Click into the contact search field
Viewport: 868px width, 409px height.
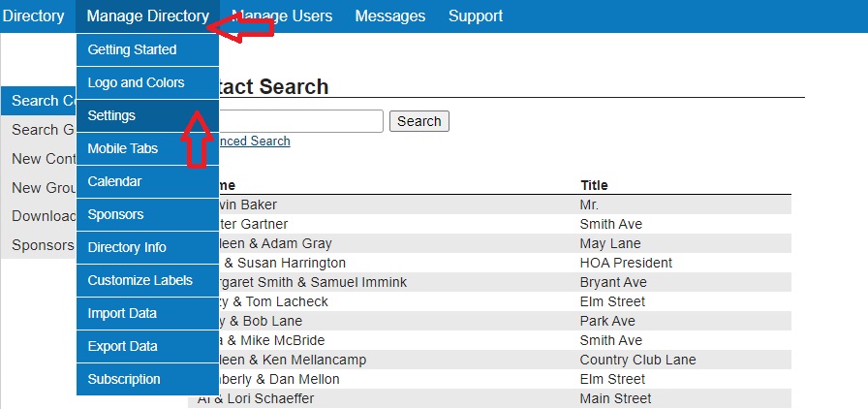click(x=300, y=121)
